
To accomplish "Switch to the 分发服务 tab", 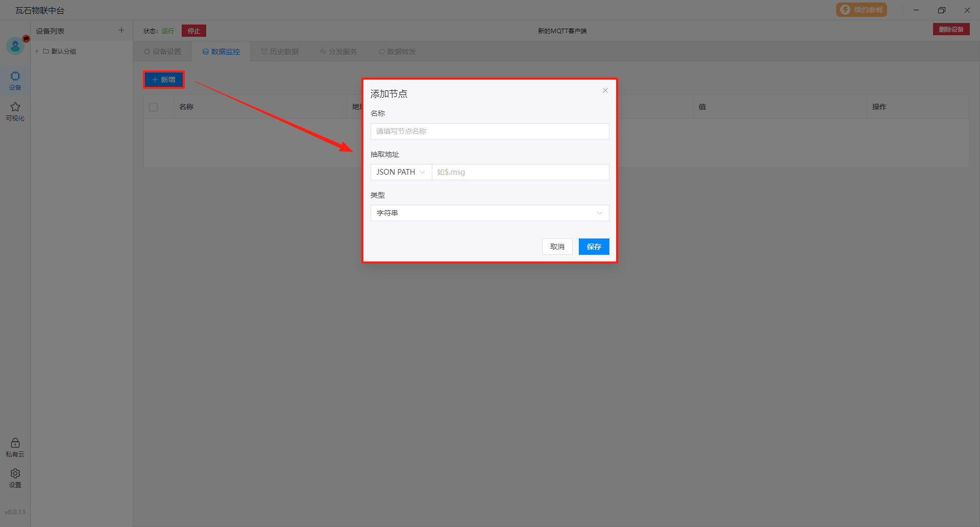I will (338, 52).
